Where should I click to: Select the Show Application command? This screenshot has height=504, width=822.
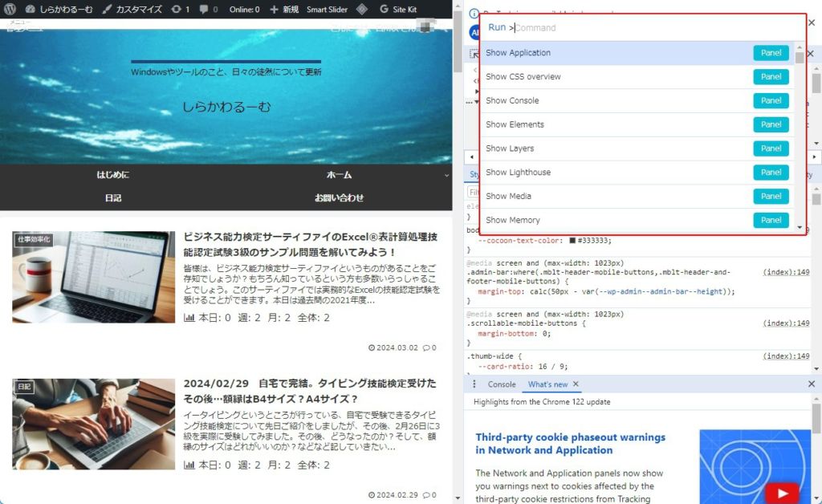click(637, 53)
